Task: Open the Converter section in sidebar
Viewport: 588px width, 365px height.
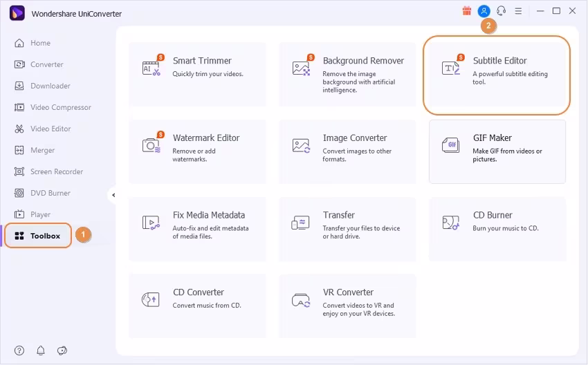Action: [x=46, y=64]
